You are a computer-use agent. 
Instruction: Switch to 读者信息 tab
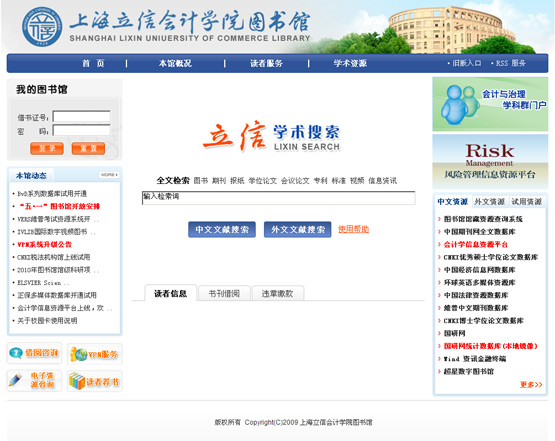[171, 293]
